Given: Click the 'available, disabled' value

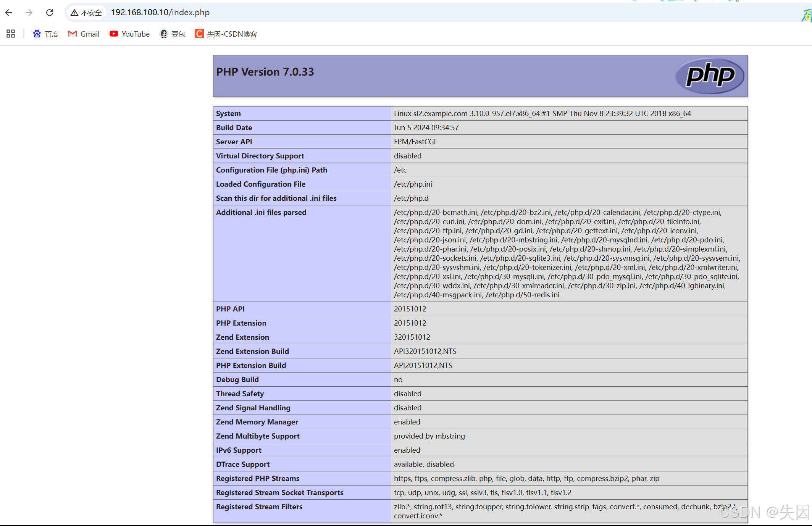Looking at the screenshot, I should tap(424, 464).
